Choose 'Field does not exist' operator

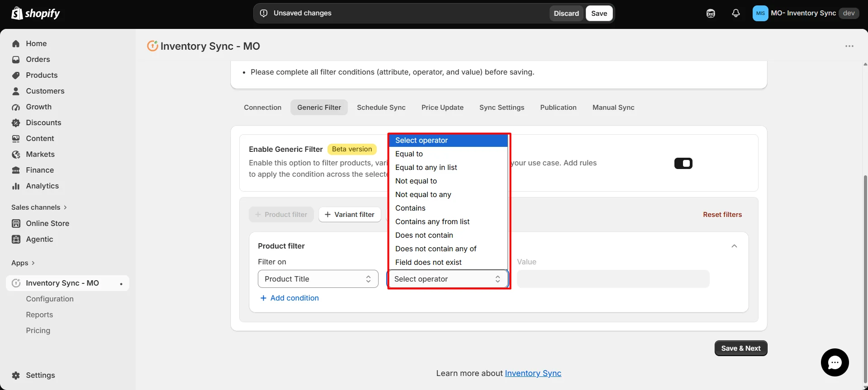448,262
